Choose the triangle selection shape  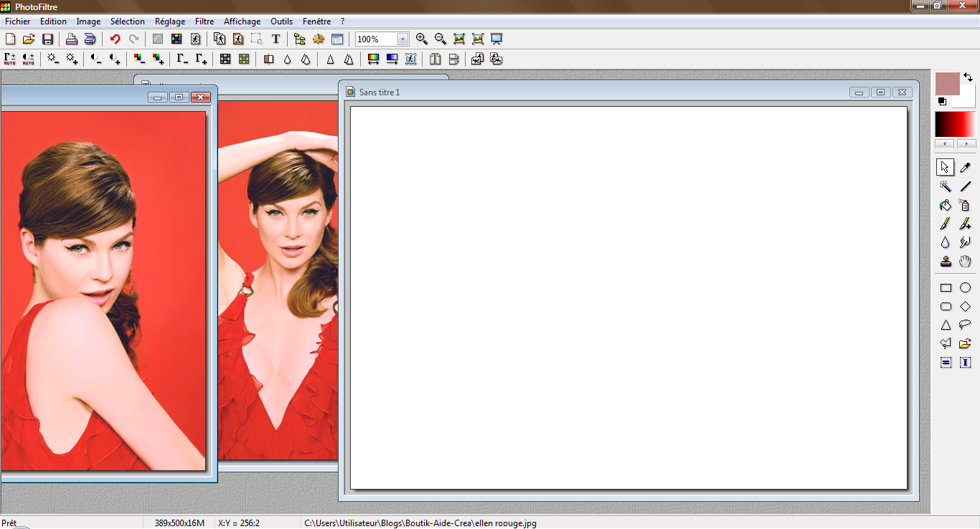[946, 325]
